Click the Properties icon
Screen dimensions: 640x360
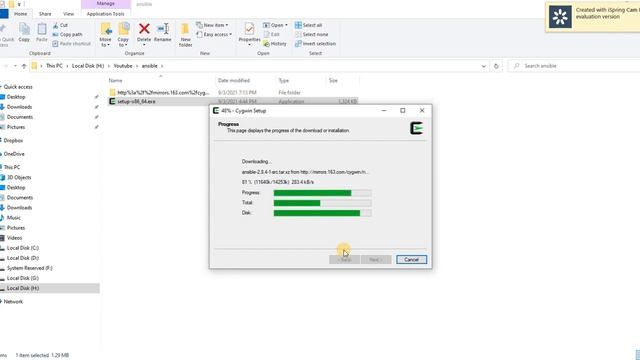click(x=249, y=29)
